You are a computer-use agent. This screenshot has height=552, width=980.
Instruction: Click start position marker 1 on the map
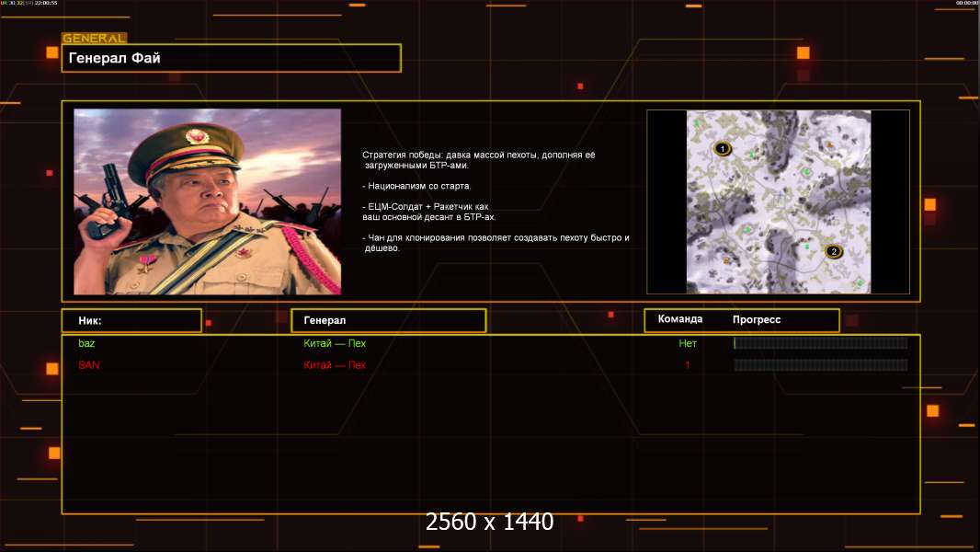point(722,148)
